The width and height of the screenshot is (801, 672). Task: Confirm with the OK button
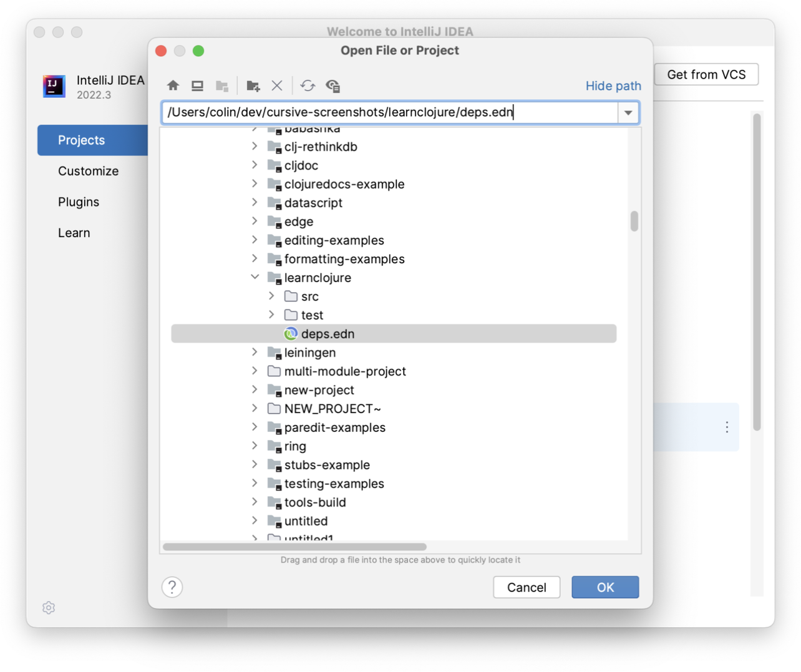click(x=605, y=587)
